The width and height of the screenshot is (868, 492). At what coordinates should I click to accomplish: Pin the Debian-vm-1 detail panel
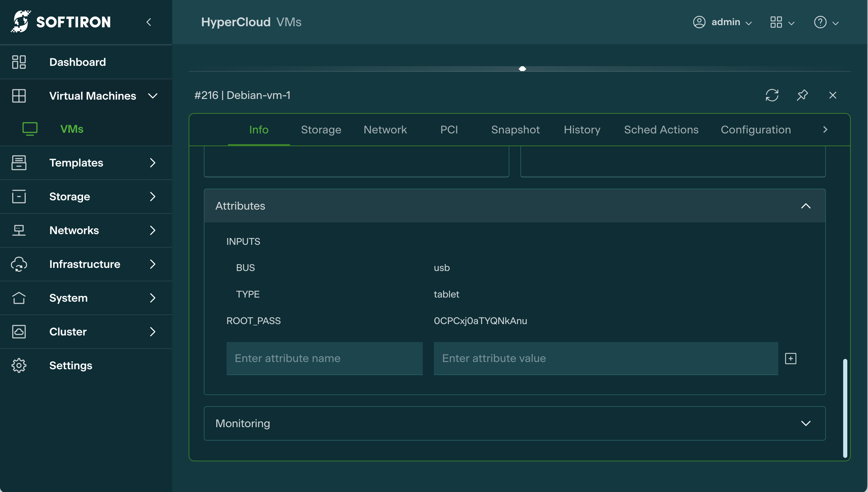click(802, 95)
